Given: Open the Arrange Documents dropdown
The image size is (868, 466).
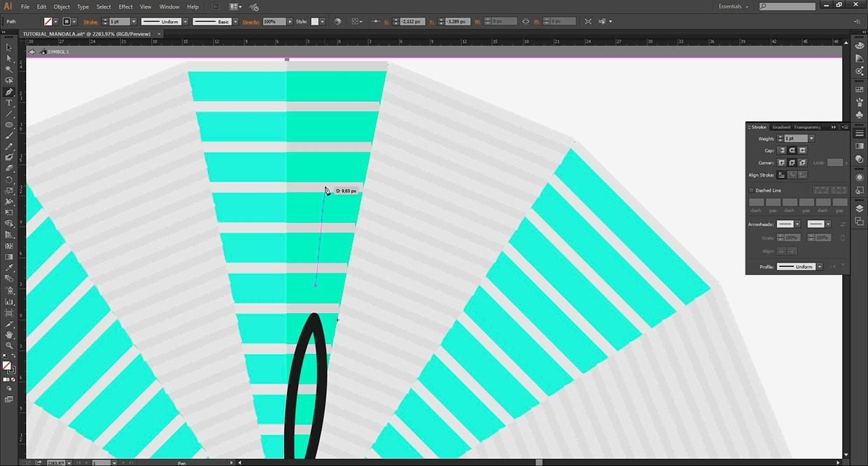Looking at the screenshot, I should click(236, 7).
